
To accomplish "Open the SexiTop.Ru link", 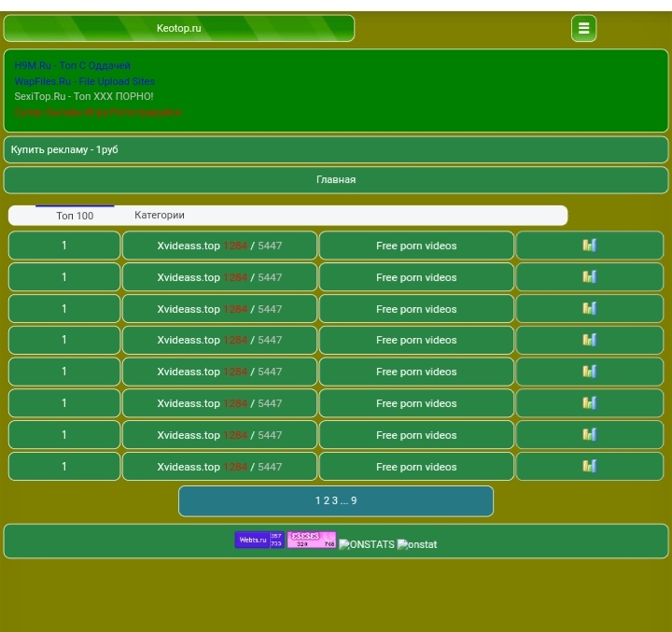I will point(83,96).
